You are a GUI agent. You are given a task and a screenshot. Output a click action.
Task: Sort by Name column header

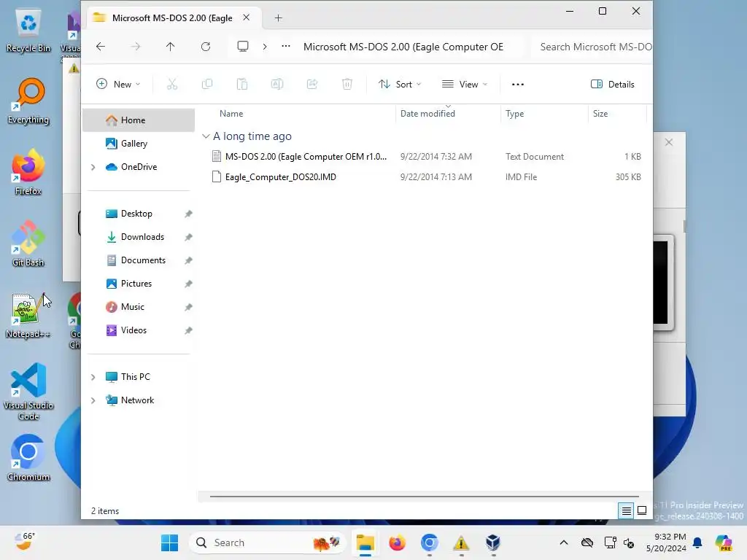(x=231, y=114)
